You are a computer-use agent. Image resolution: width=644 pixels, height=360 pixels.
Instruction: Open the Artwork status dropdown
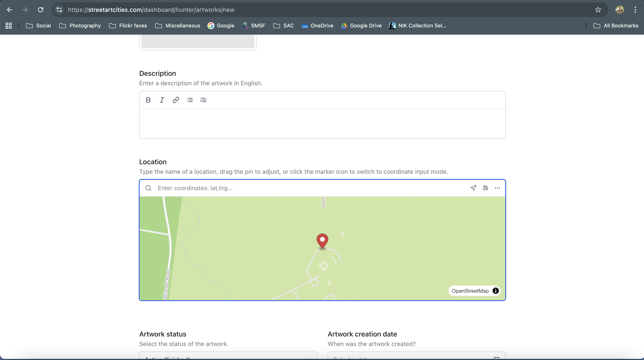click(228, 356)
